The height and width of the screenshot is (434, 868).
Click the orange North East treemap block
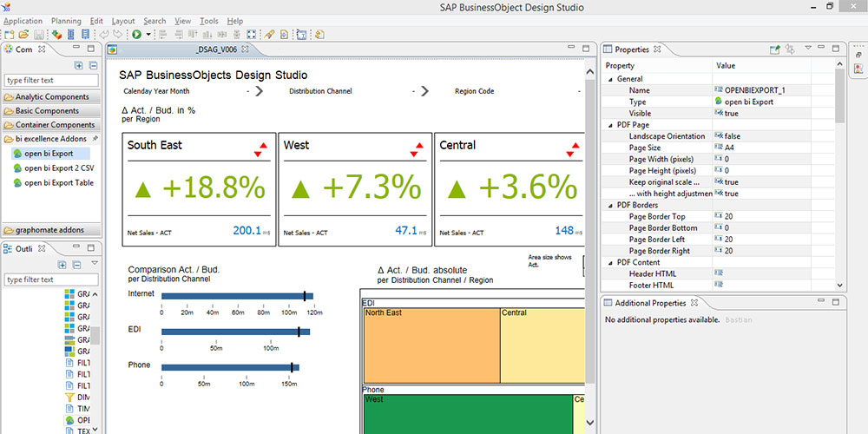coord(431,345)
